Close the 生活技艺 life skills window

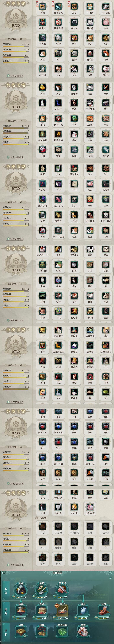[111, 573]
